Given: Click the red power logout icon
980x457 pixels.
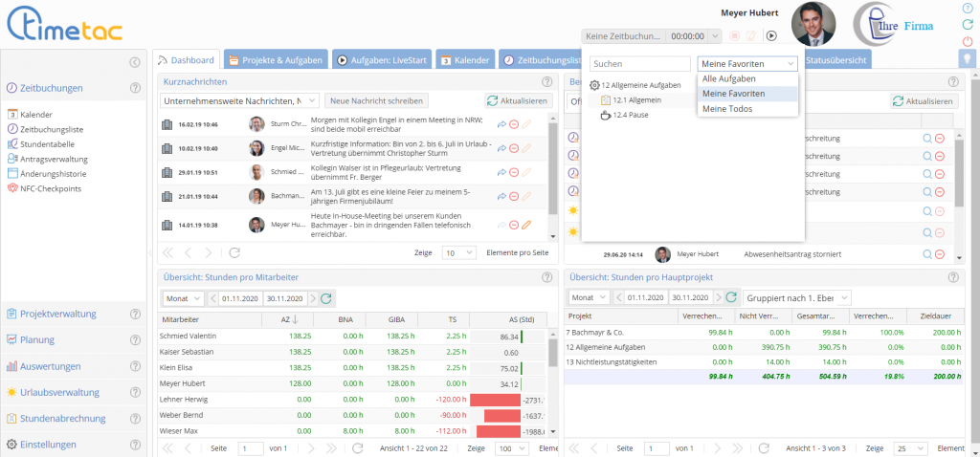Looking at the screenshot, I should click(967, 41).
